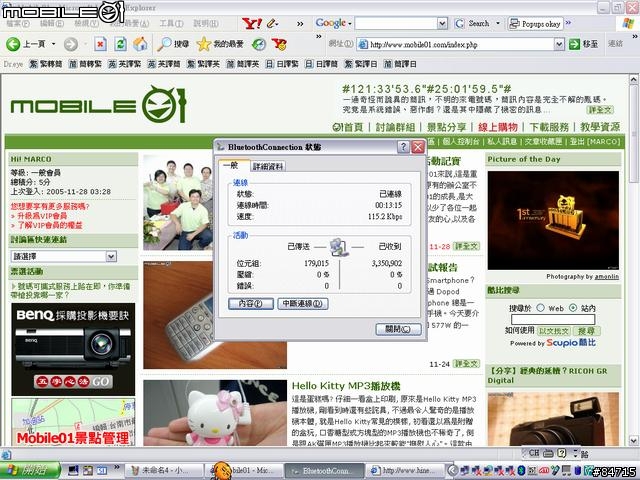Click Dr.eye 日譯簡 button

(321, 64)
